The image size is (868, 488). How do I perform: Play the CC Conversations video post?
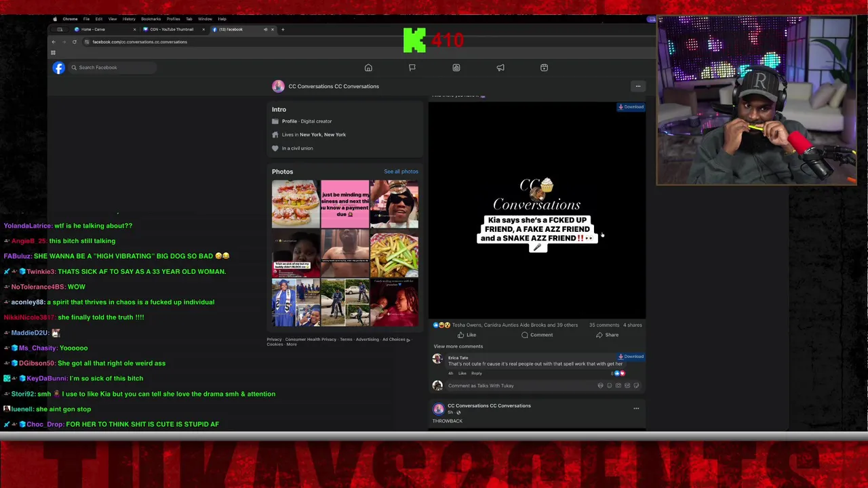tap(536, 210)
